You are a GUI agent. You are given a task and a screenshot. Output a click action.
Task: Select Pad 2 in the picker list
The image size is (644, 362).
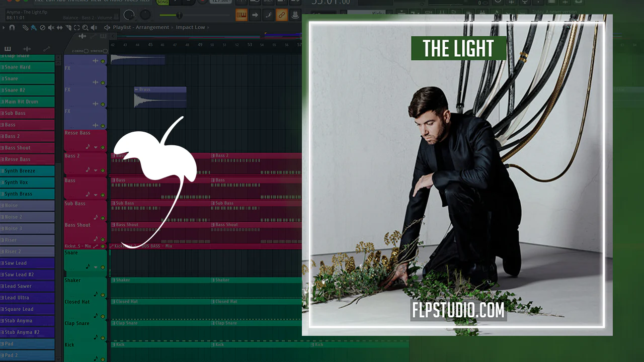pos(27,355)
